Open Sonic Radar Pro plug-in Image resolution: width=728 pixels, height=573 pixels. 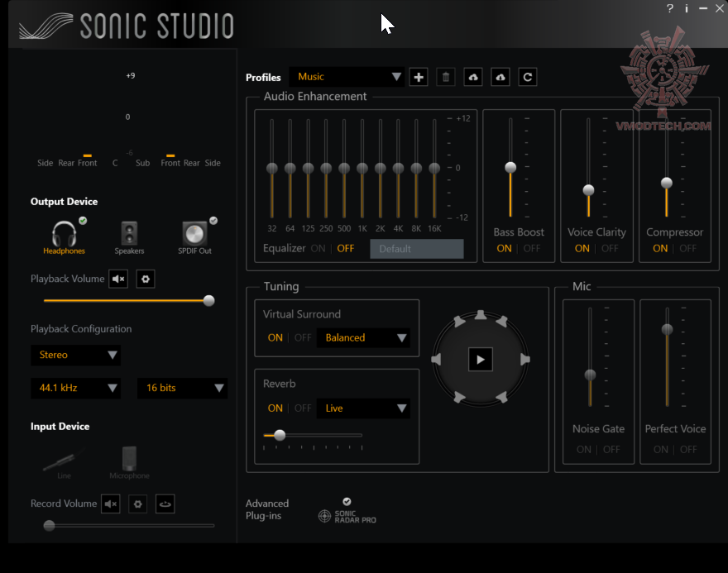(x=347, y=513)
